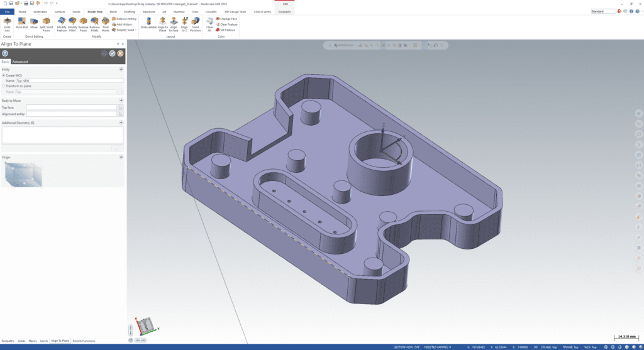Collapse the Entity section
Viewport: 644px width, 350px height.
pos(121,69)
